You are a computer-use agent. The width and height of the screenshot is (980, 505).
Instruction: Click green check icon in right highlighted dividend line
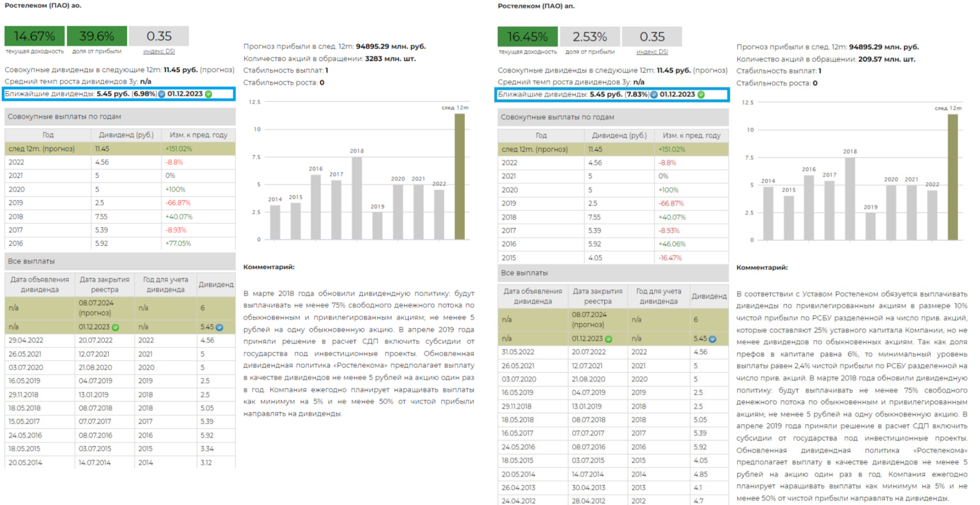[701, 95]
